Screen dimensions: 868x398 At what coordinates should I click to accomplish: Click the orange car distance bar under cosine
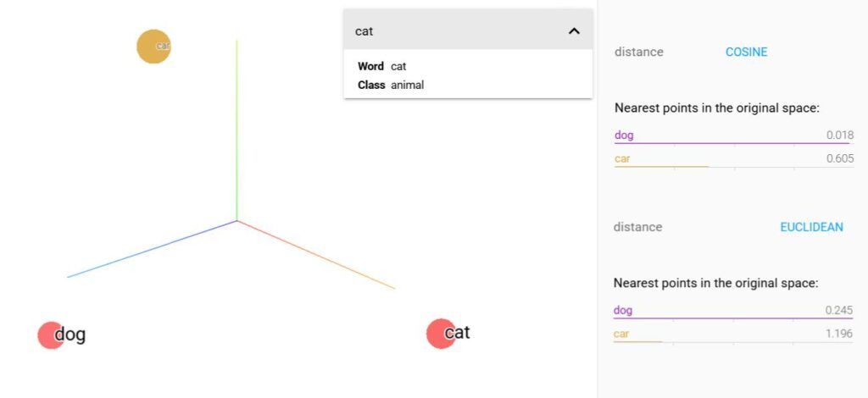(x=661, y=167)
